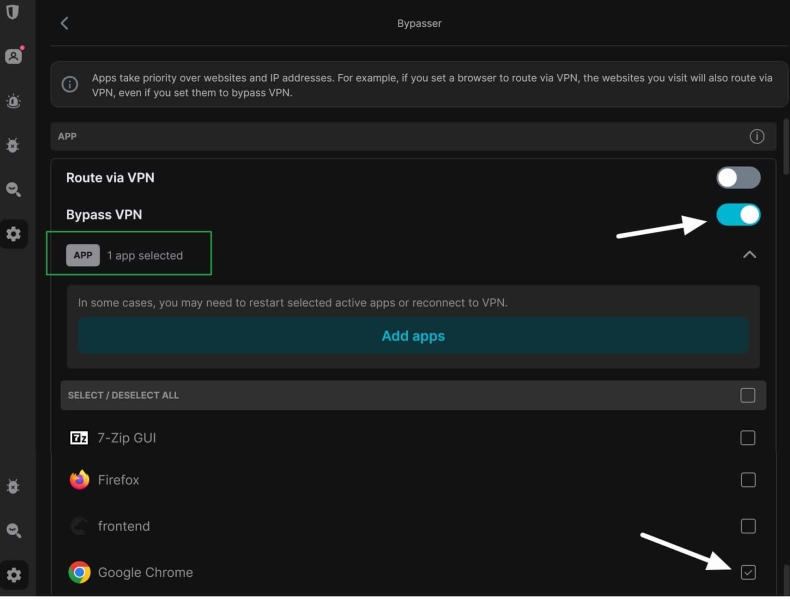Check the Firefox checkbox
Viewport: 790px width, 614px height.
tap(748, 480)
